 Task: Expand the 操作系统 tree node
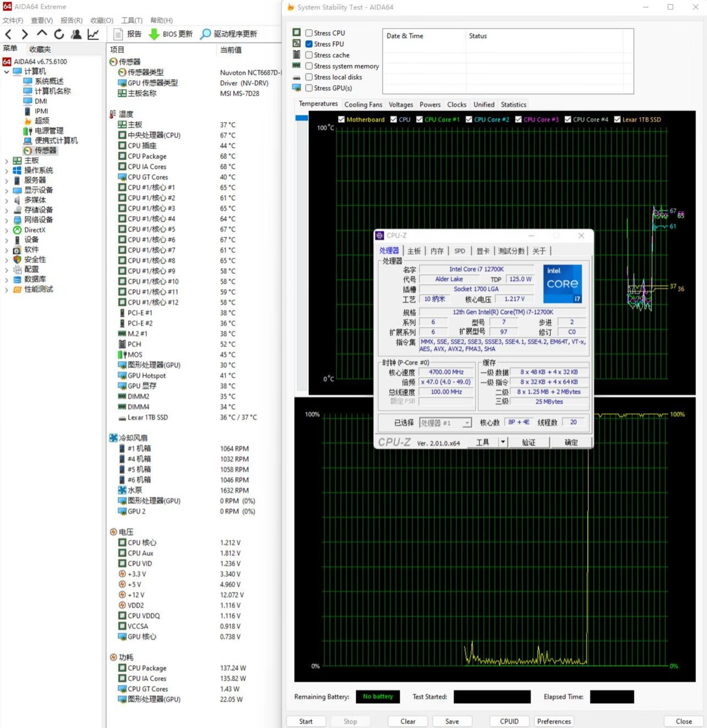pos(6,171)
